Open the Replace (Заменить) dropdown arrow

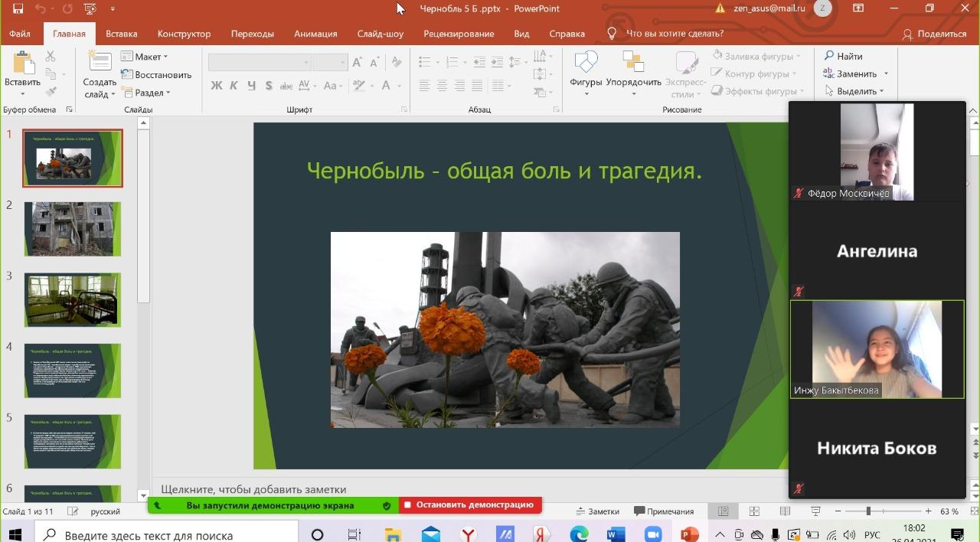coord(886,74)
